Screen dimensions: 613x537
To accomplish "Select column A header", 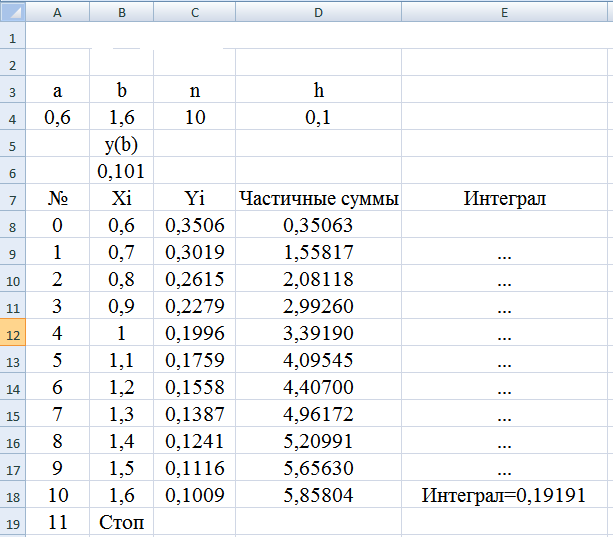I will click(x=57, y=12).
